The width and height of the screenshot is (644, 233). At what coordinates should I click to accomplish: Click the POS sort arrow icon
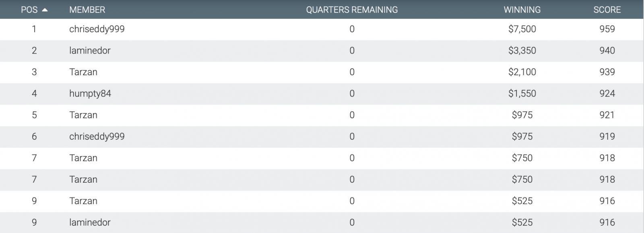click(45, 10)
